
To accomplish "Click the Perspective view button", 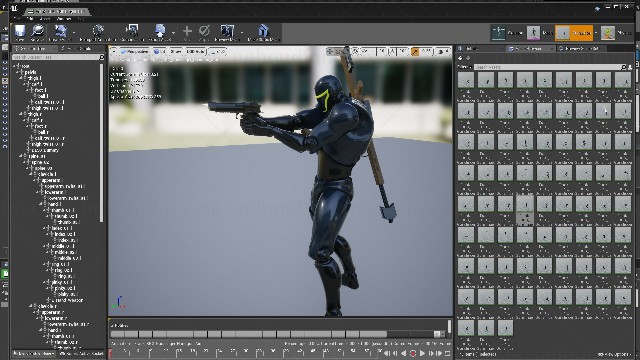I will 134,51.
